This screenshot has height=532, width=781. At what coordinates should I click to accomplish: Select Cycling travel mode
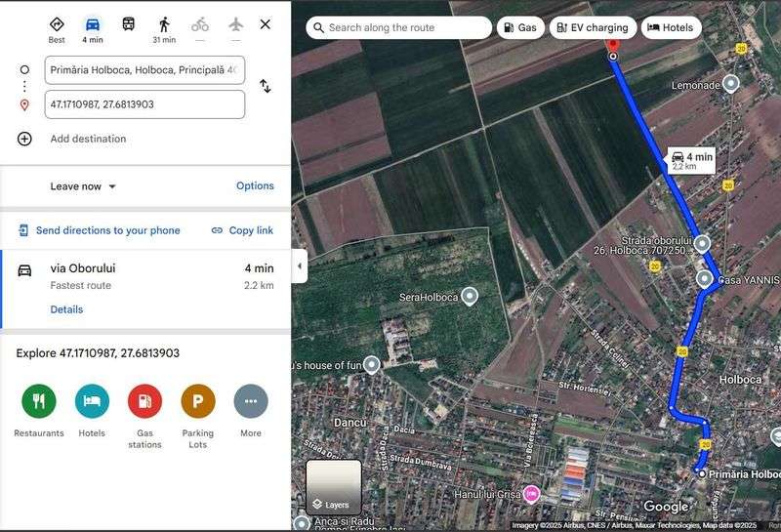(x=200, y=23)
